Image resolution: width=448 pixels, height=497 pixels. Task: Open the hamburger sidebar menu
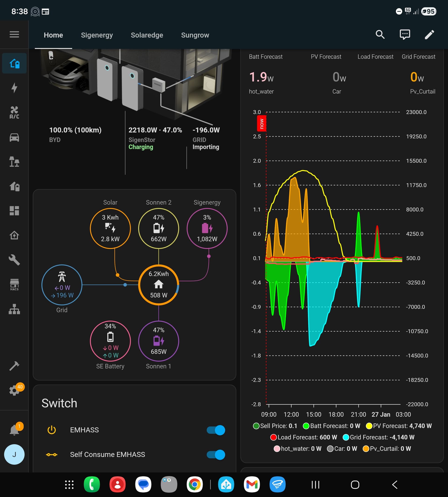(14, 35)
